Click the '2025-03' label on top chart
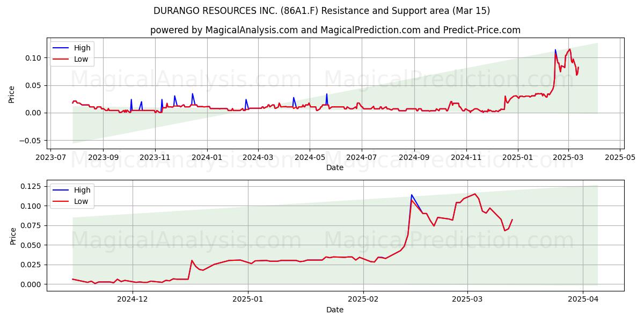Viewport: 644px width, 322px height. [568, 158]
